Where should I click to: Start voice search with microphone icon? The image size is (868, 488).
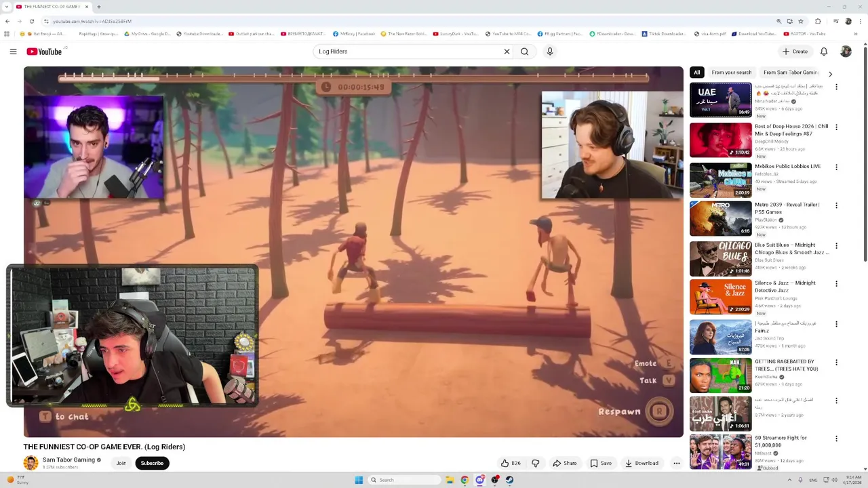coord(550,52)
